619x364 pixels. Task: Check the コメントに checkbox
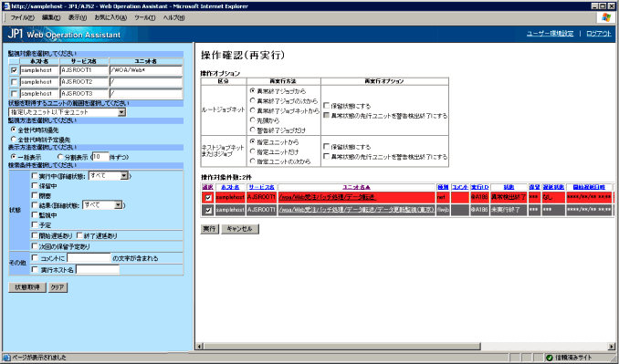[x=35, y=258]
